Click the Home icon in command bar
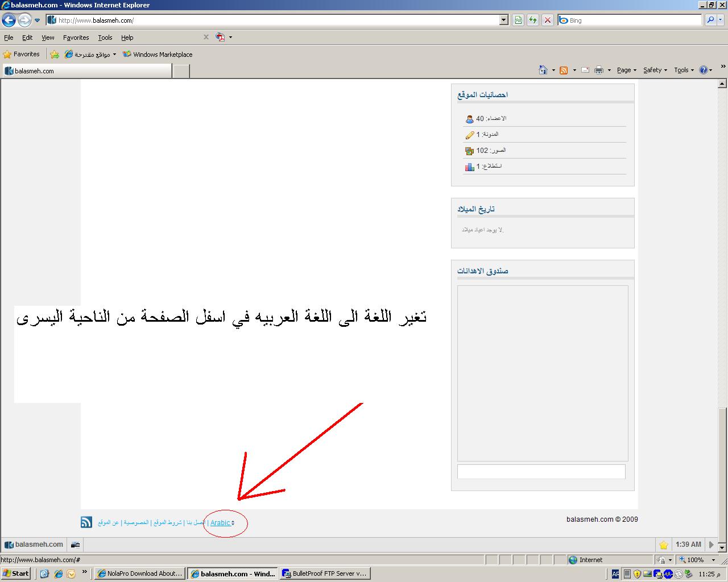Image resolution: width=728 pixels, height=582 pixels. (543, 70)
